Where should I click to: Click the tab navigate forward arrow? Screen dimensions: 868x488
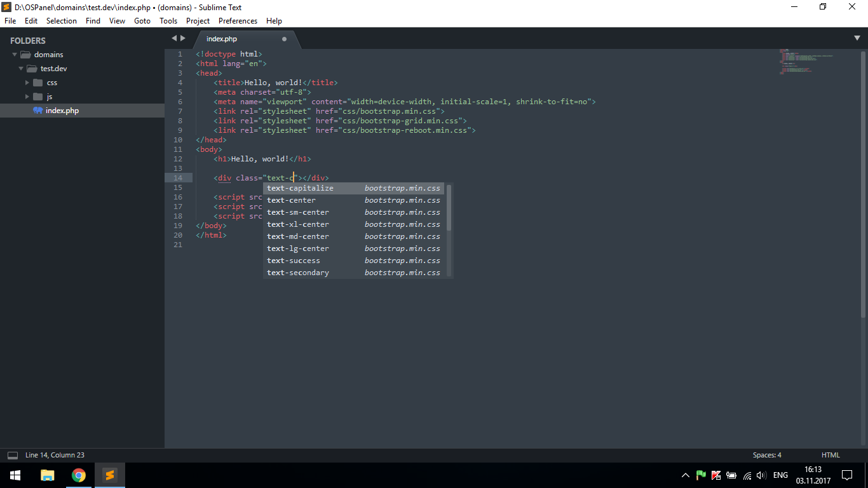[x=184, y=38]
